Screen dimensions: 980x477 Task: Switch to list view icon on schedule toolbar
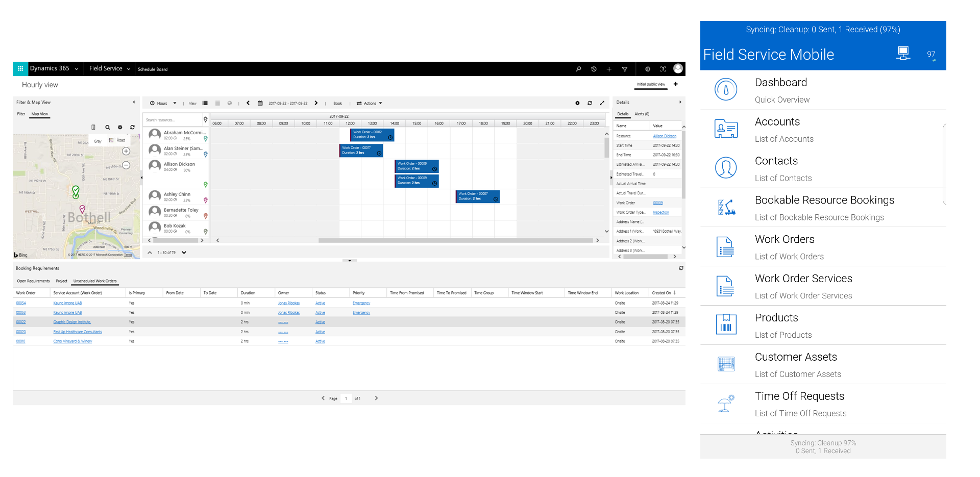pyautogui.click(x=205, y=103)
